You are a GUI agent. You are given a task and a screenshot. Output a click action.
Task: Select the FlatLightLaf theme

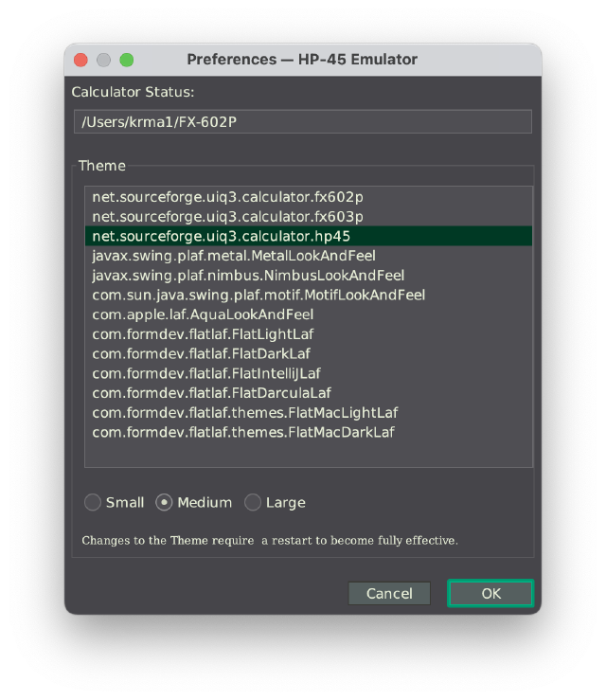click(309, 334)
